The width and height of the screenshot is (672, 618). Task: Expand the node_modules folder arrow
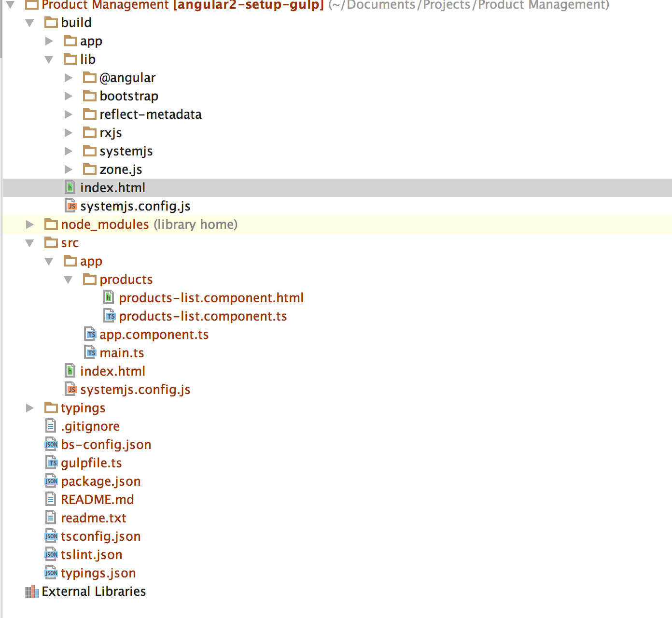(30, 225)
